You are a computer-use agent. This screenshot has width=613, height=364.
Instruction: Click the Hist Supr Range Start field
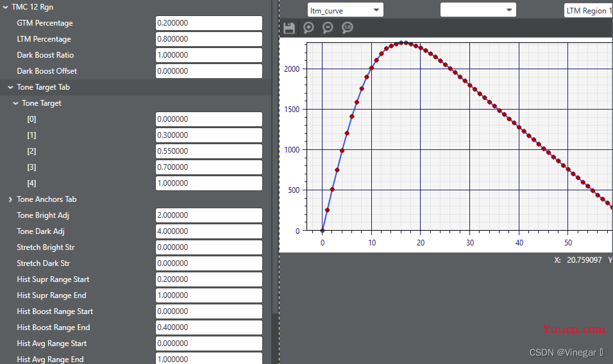[x=208, y=279]
